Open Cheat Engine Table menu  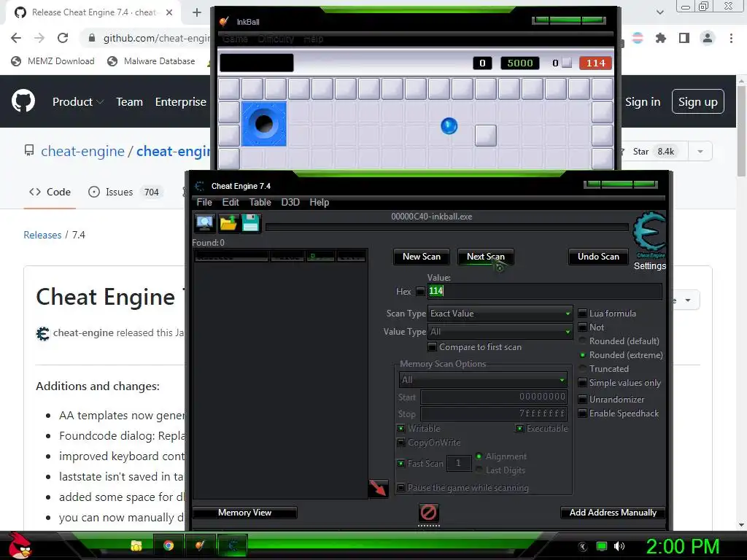[260, 202]
